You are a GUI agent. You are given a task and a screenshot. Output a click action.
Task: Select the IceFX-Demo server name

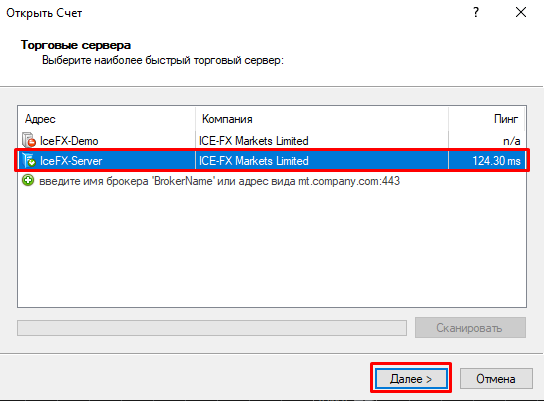click(x=69, y=141)
